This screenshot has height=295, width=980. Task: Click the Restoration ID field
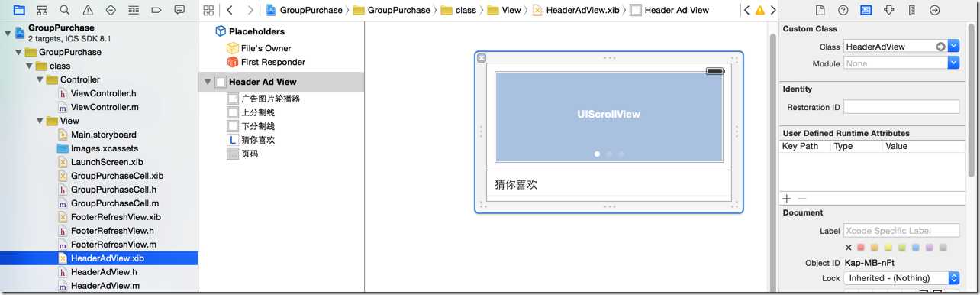click(x=901, y=108)
